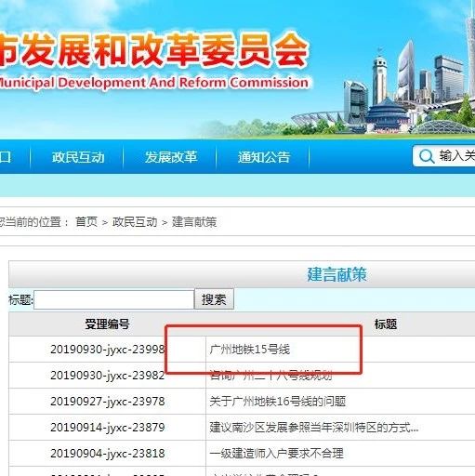
Task: Select 建言献策 in the breadcrumb
Action: pos(194,222)
